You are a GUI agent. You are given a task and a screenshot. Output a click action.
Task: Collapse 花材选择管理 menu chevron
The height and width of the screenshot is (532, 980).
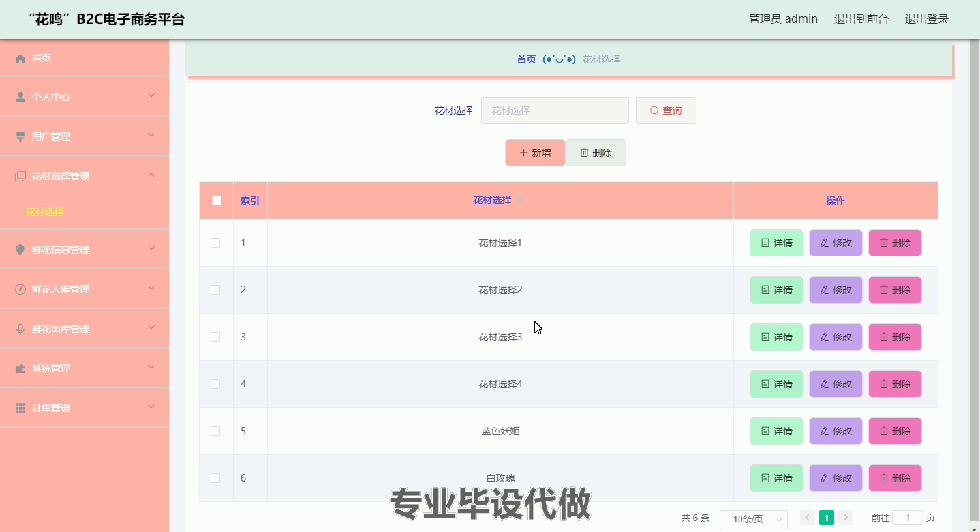coord(151,175)
